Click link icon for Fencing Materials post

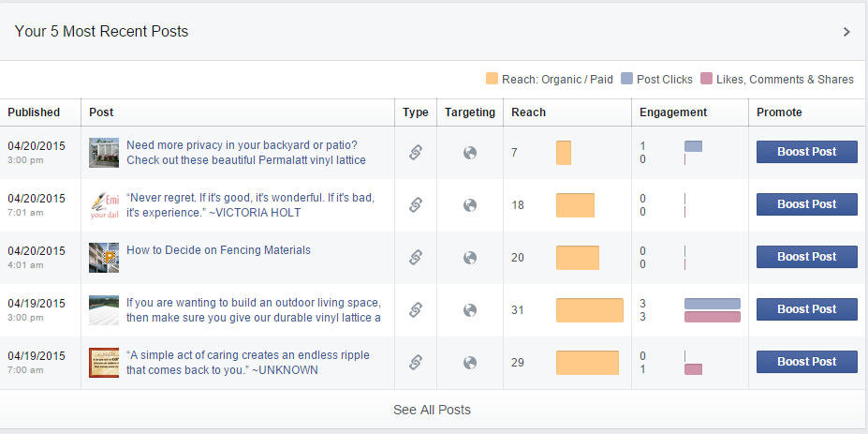pos(416,258)
